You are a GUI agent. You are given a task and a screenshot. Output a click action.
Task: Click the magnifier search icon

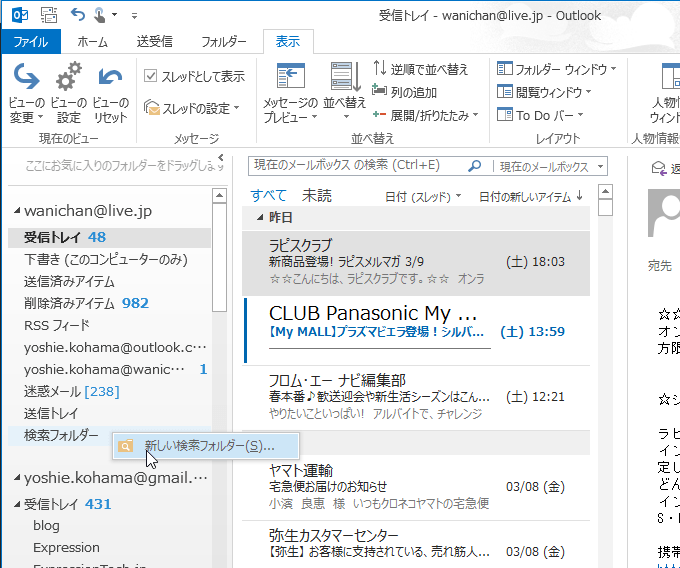(475, 166)
